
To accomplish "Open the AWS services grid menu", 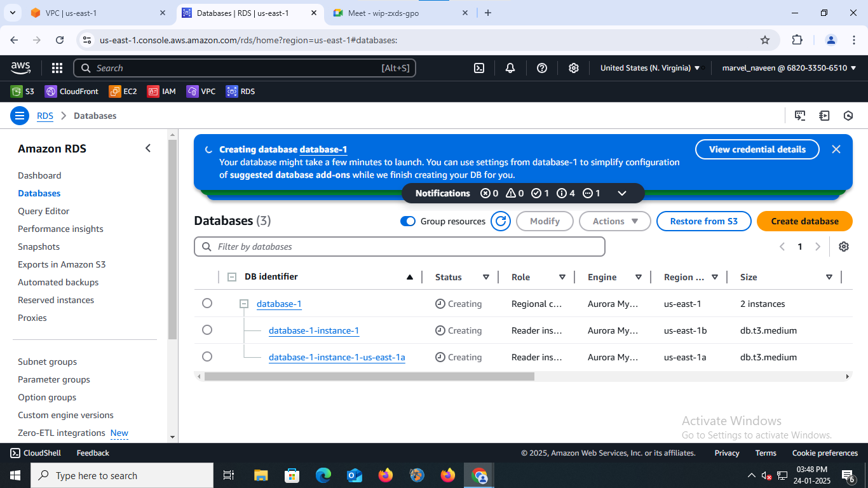I will [57, 68].
